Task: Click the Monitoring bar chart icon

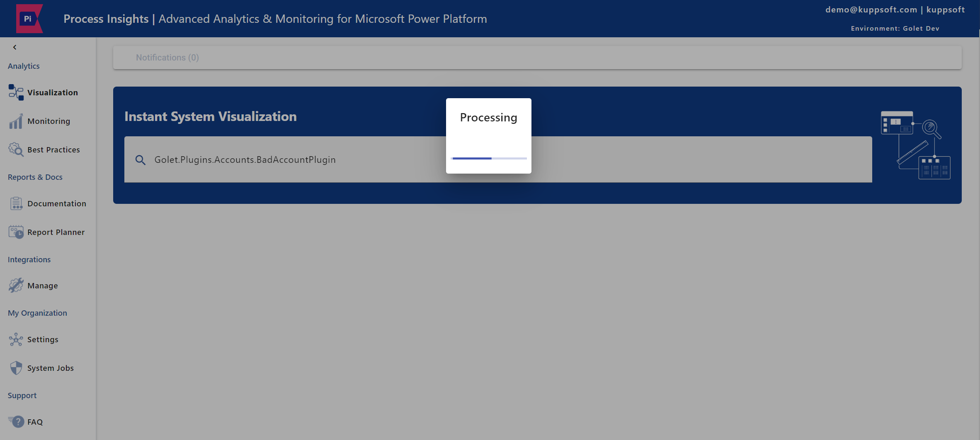Action: (16, 121)
